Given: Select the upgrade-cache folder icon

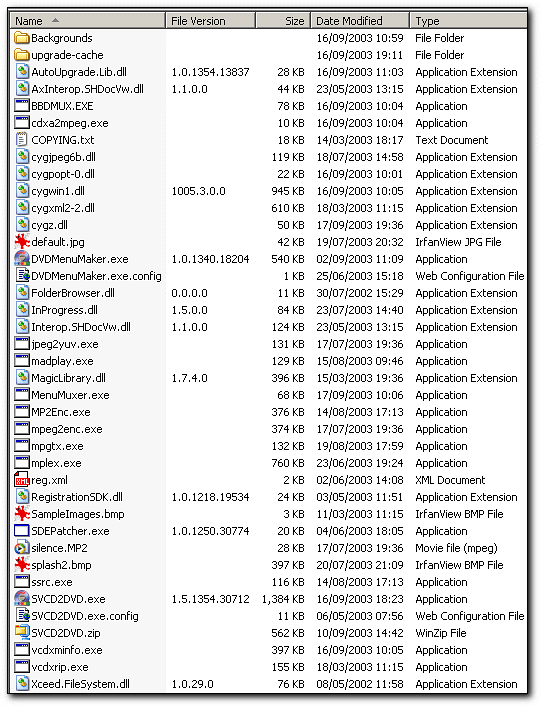Looking at the screenshot, I should [22, 55].
